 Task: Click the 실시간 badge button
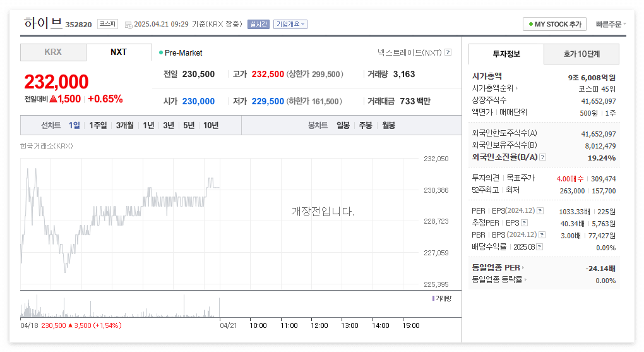pyautogui.click(x=258, y=24)
